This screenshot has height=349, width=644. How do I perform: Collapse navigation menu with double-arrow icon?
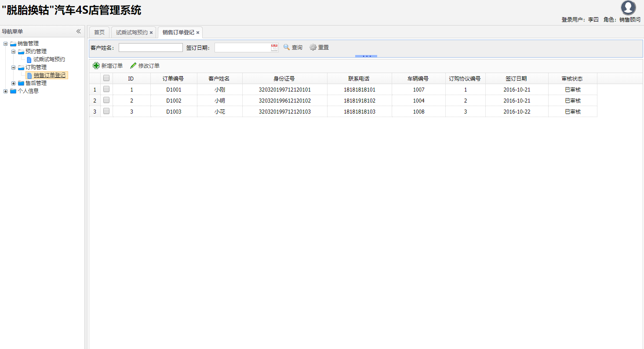[78, 31]
